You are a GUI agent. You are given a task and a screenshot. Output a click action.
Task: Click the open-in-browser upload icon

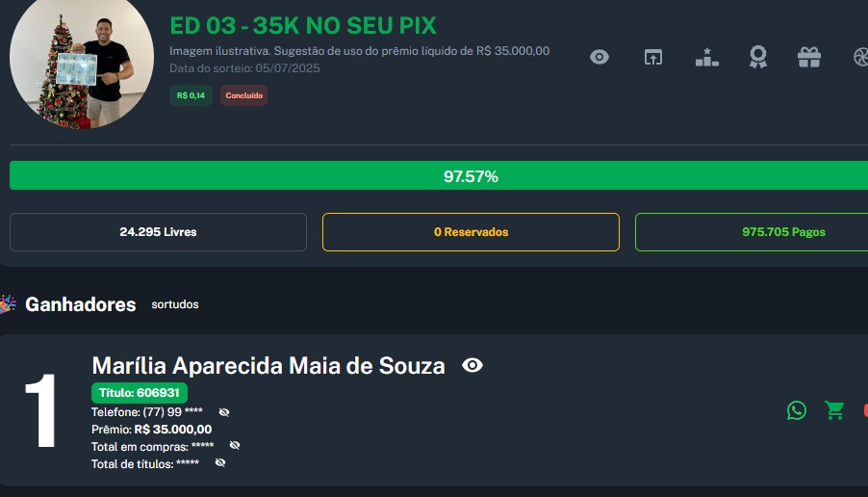click(x=653, y=57)
